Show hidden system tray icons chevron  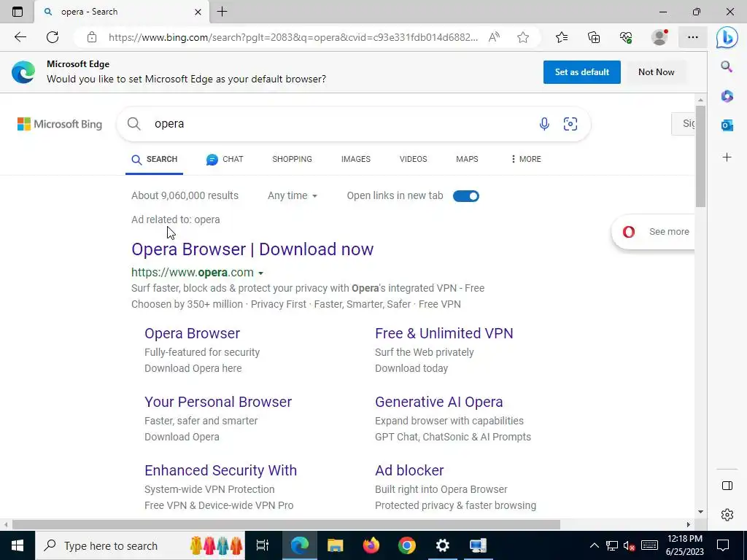coord(594,545)
